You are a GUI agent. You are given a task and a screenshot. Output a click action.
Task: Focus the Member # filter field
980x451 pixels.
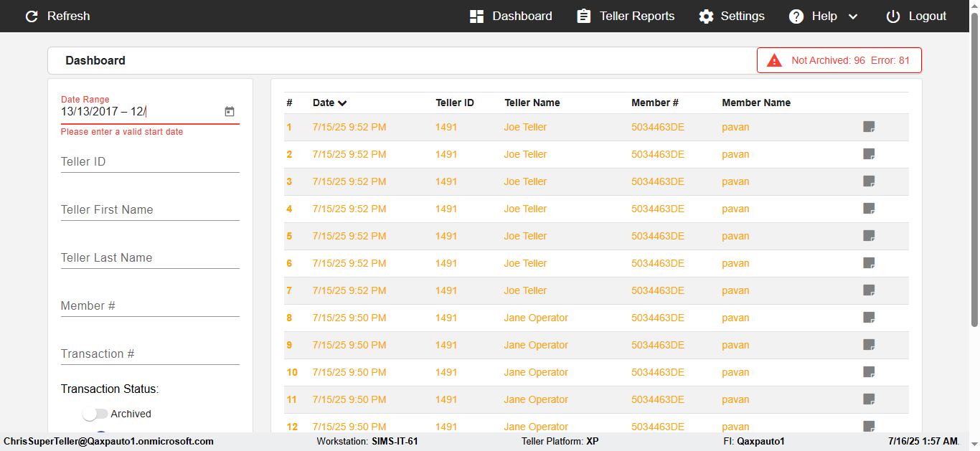click(150, 306)
